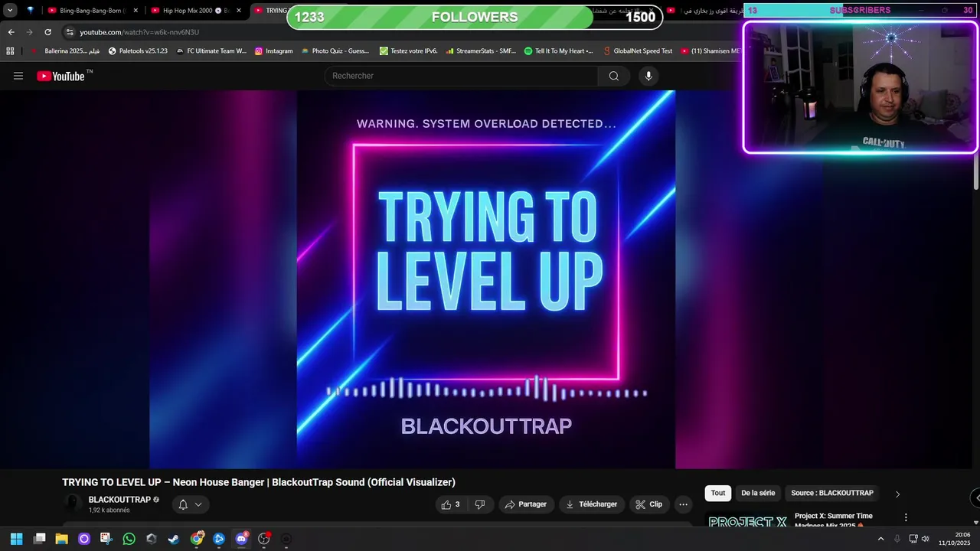
Task: Open Ballerina 2025 bookmark
Action: tap(65, 51)
